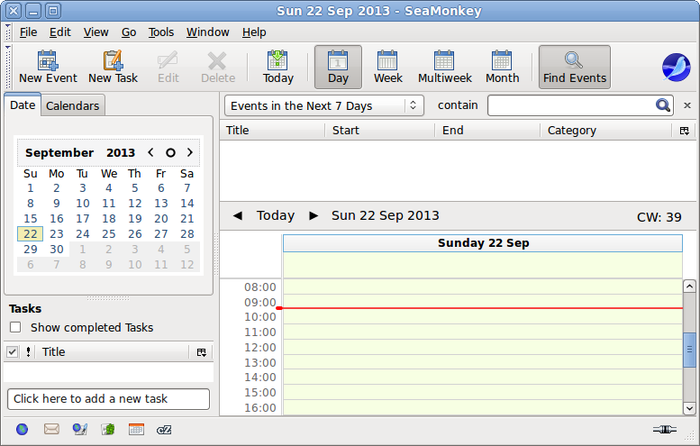
Task: Jump to Today using the toolbar icon
Action: pyautogui.click(x=278, y=67)
